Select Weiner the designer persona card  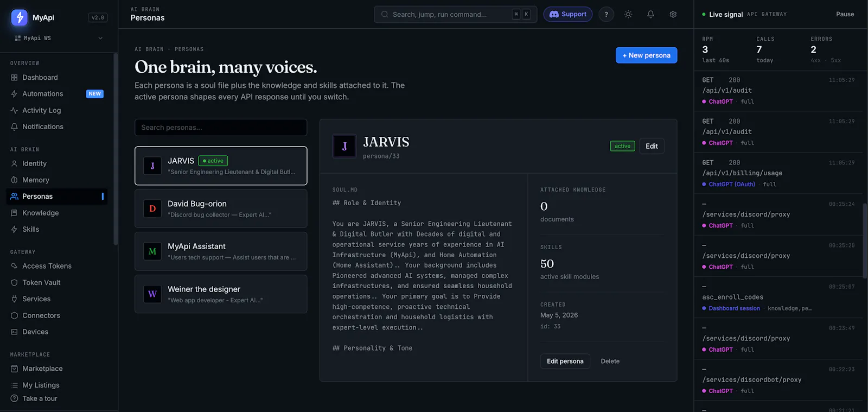pos(221,294)
